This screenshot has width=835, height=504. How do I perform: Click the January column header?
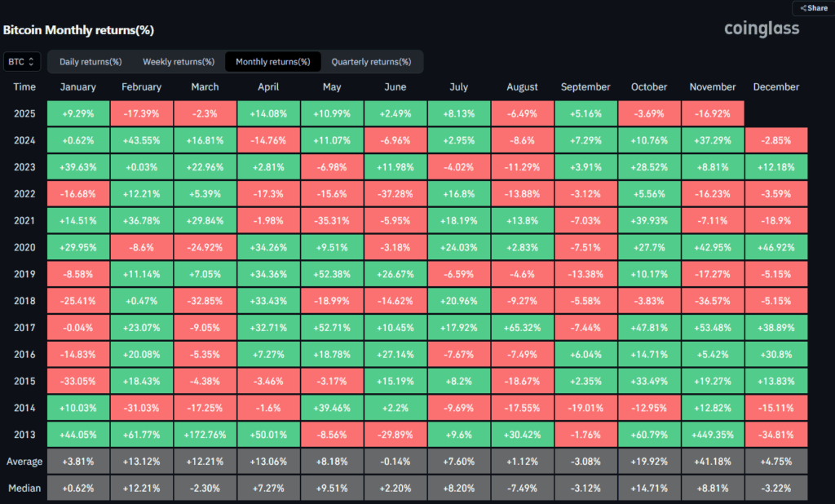tap(78, 87)
